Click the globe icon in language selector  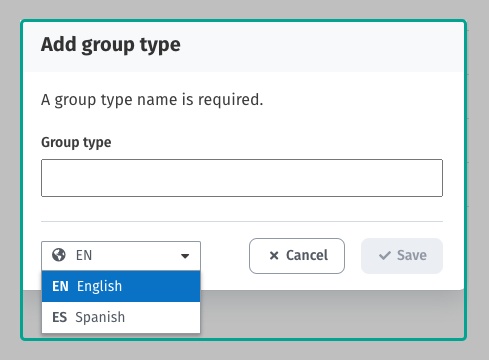pyautogui.click(x=59, y=255)
